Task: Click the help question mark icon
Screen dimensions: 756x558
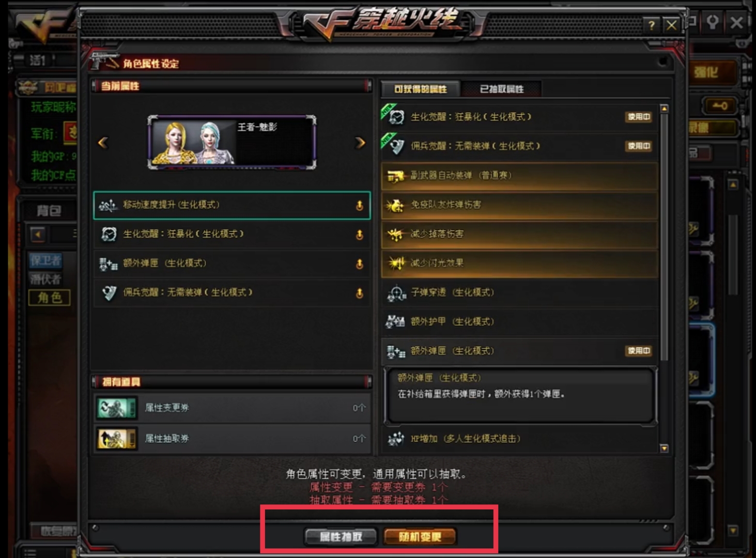Action: tap(652, 25)
